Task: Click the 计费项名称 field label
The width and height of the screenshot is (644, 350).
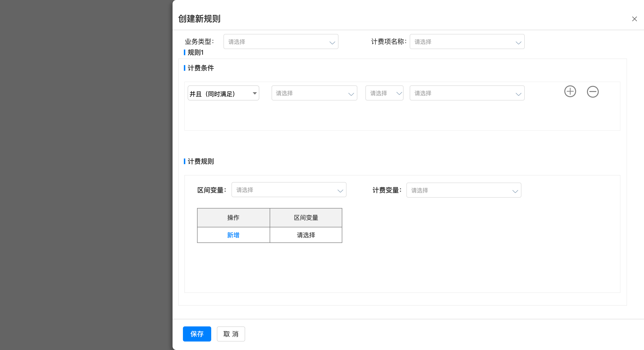Action: pos(389,42)
